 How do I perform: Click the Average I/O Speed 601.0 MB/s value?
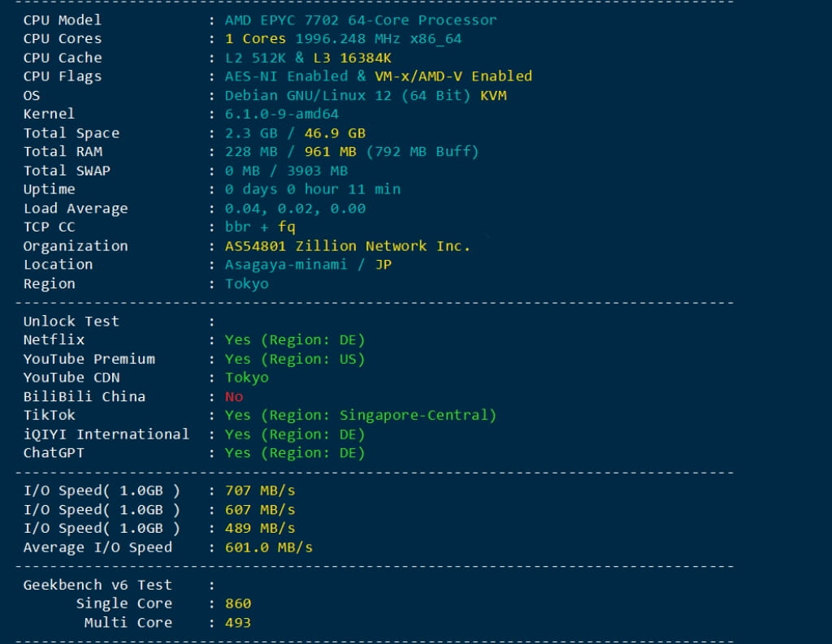[x=268, y=547]
